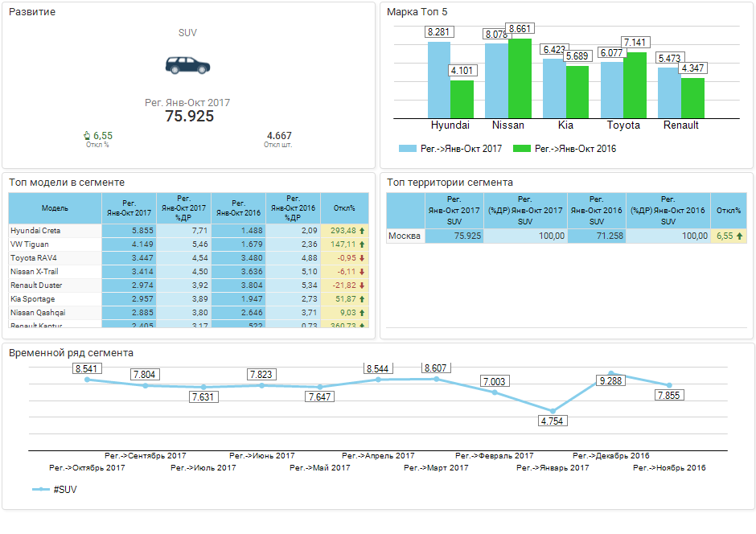This screenshot has width=756, height=534.
Task: Click the Renault Duster model row name
Action: click(x=36, y=285)
